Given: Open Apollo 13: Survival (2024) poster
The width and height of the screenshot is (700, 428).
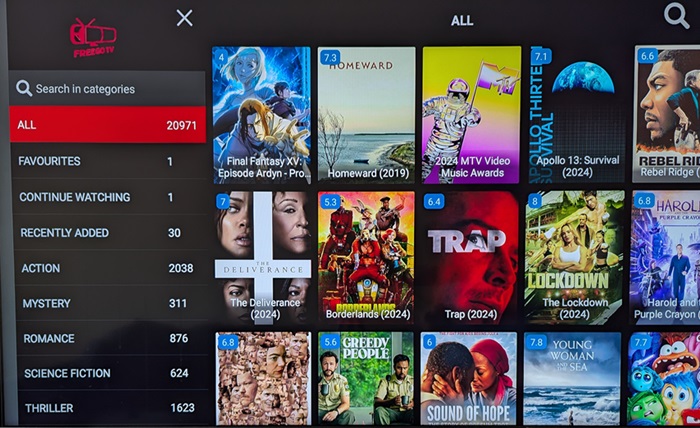Looking at the screenshot, I should [577, 115].
